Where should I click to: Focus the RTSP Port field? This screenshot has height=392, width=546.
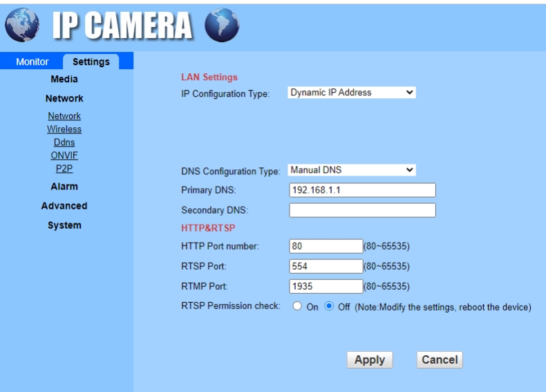[x=326, y=267]
